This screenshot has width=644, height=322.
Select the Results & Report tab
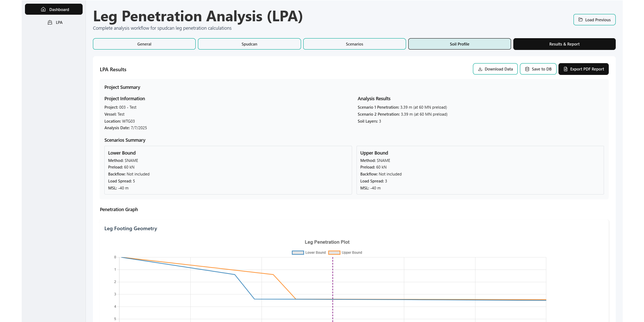click(x=564, y=44)
